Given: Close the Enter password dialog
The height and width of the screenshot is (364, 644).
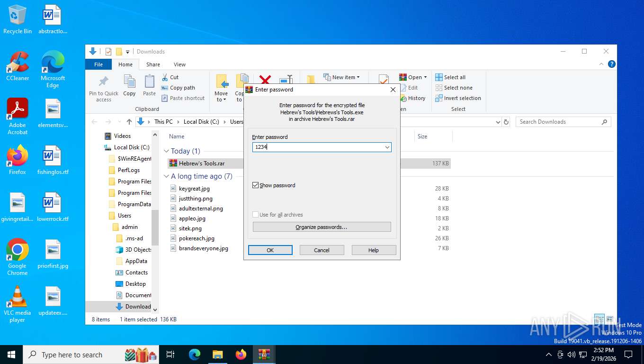Looking at the screenshot, I should (x=393, y=90).
